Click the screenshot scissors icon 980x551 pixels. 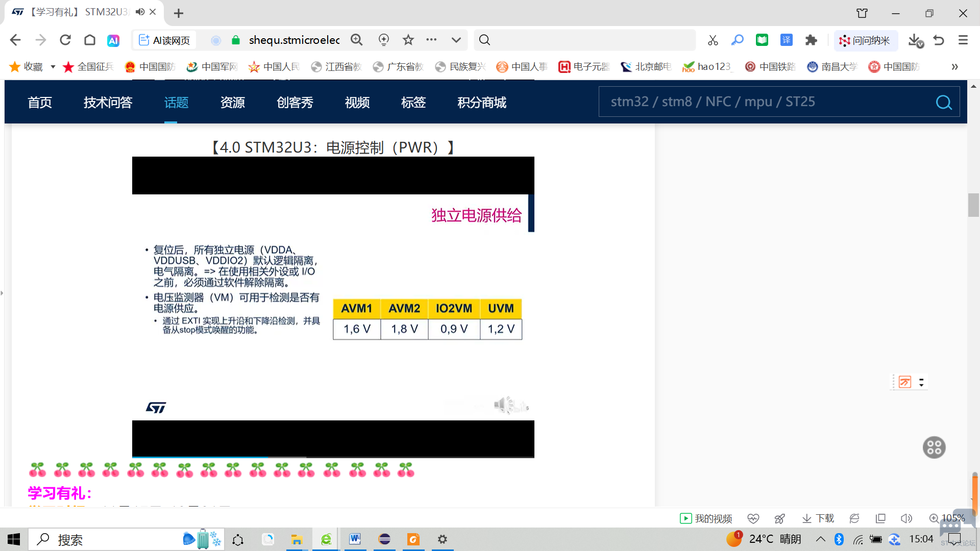point(713,40)
